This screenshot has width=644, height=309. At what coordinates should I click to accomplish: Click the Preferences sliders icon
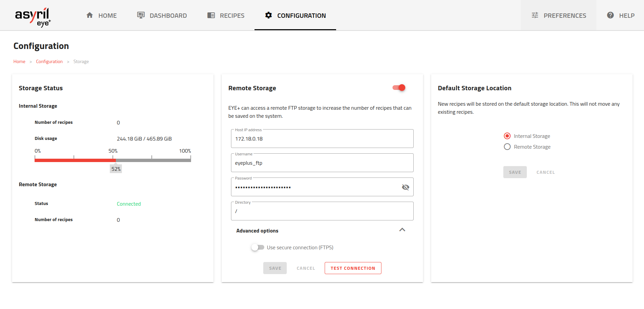coord(535,15)
